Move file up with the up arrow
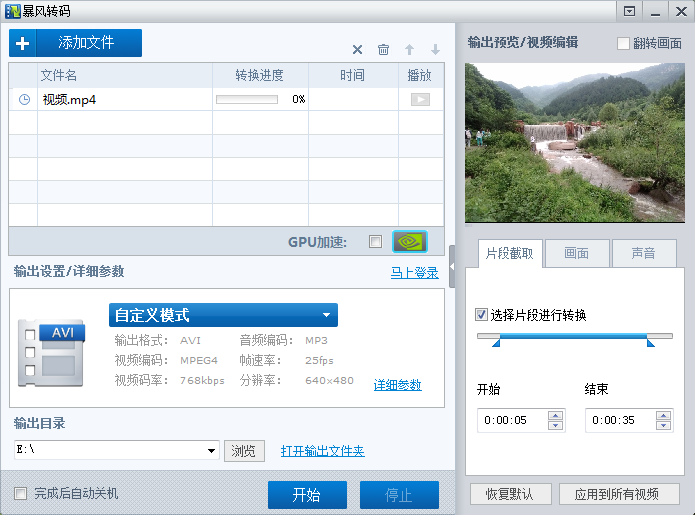Image resolution: width=695 pixels, height=515 pixels. point(410,49)
